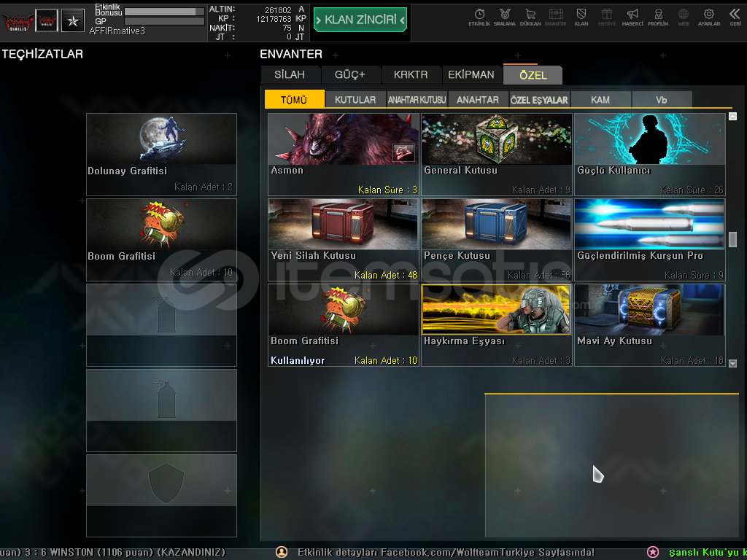Click Boom Grafitisi slot in Teçhizatlar panel
The image size is (747, 560).
click(x=161, y=239)
